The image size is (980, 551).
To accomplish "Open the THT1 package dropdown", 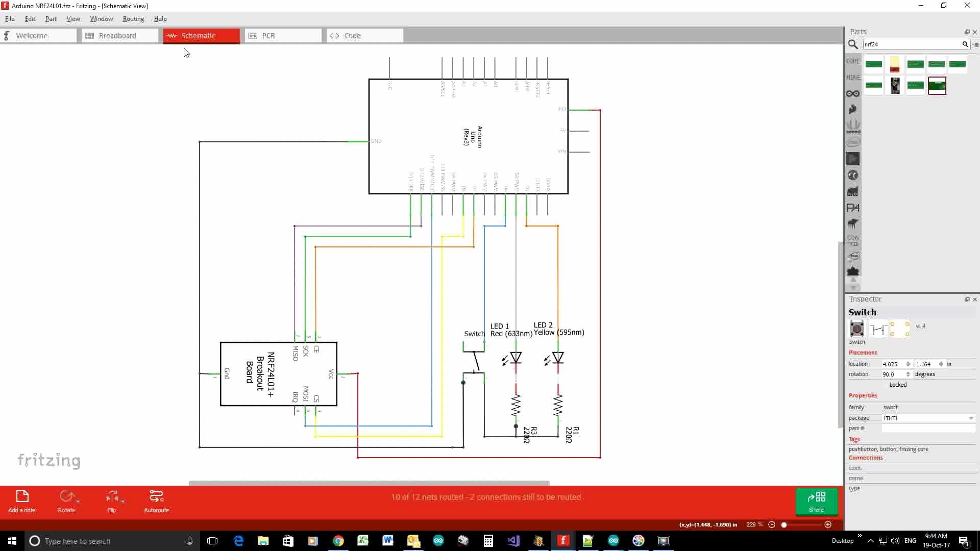I will (970, 418).
